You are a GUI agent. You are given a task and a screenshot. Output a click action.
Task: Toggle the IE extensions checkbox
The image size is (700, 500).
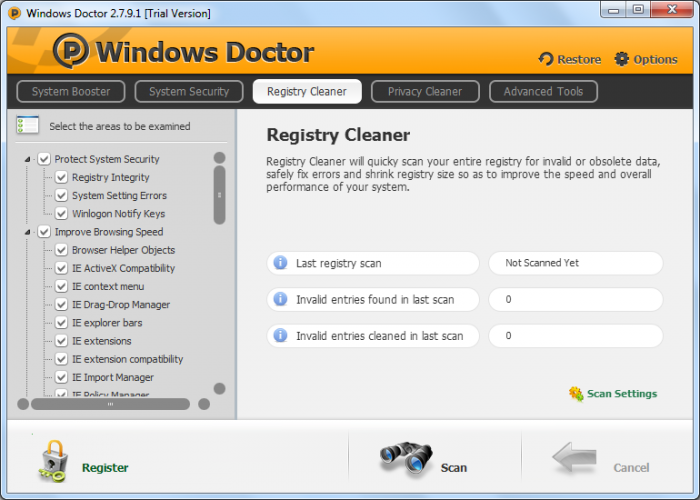(61, 341)
